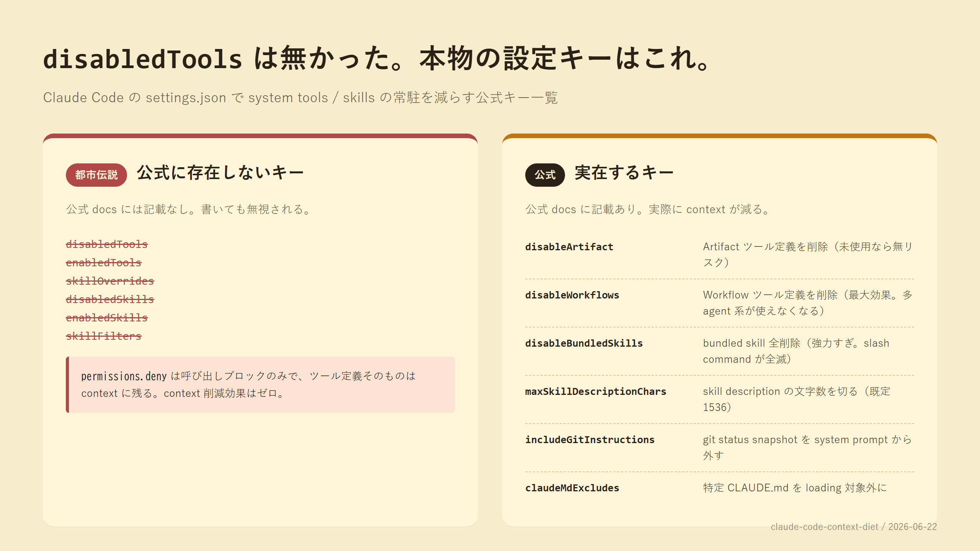Select the struck-through key skillFilters
Viewport: 980px width, 551px height.
(104, 336)
